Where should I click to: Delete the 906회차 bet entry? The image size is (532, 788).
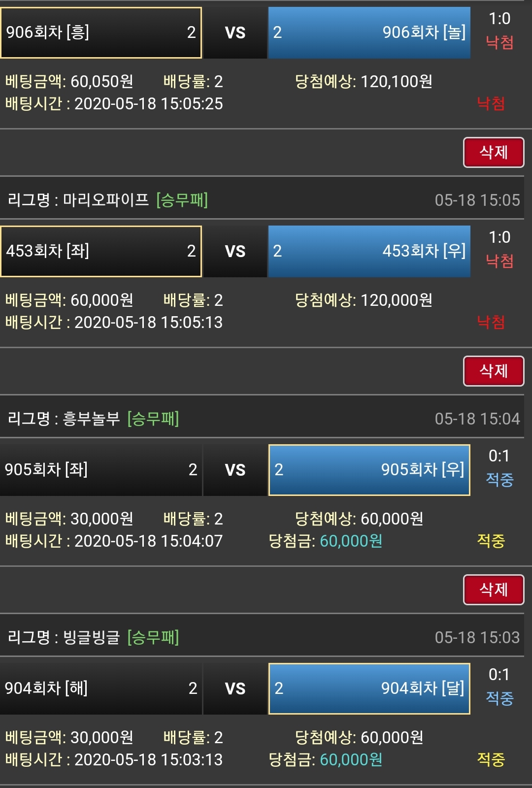pos(493,152)
